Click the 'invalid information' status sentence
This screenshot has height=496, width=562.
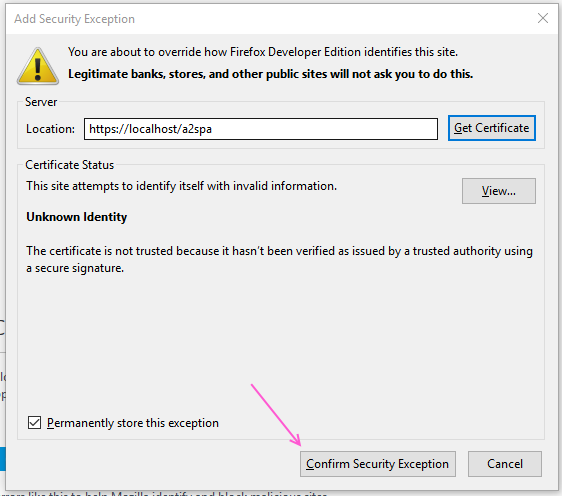tap(181, 186)
